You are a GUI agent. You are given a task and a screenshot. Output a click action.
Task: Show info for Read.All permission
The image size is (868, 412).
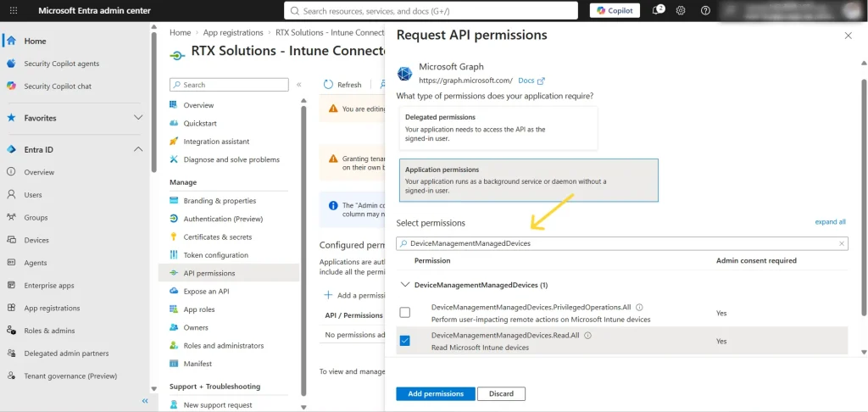coord(588,335)
